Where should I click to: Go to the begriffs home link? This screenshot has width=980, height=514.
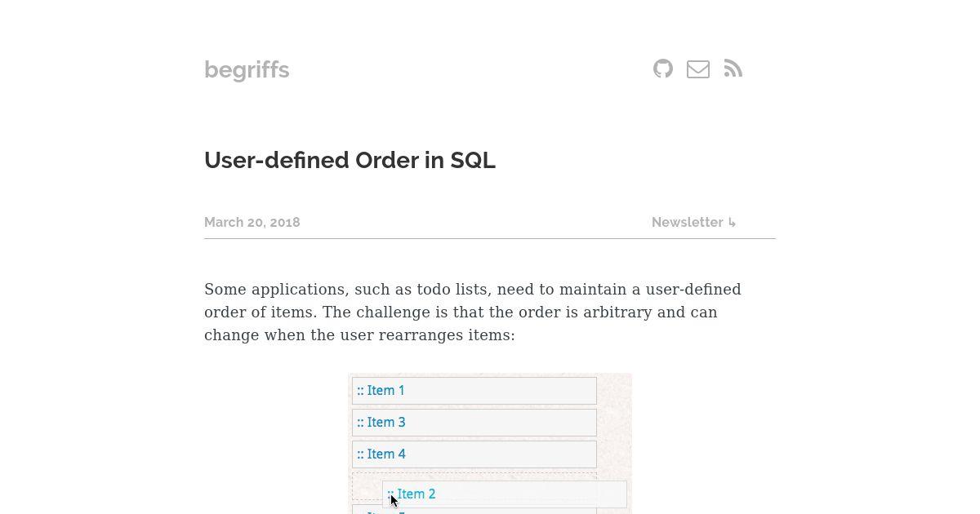(x=247, y=70)
